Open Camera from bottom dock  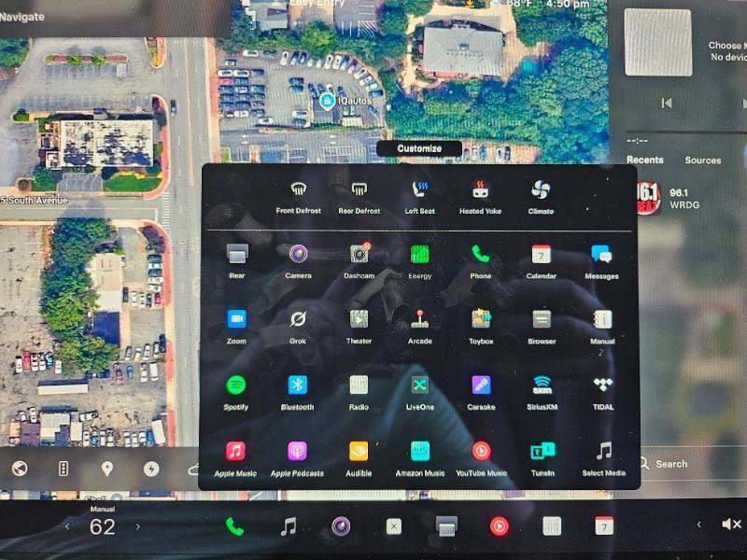tap(341, 526)
